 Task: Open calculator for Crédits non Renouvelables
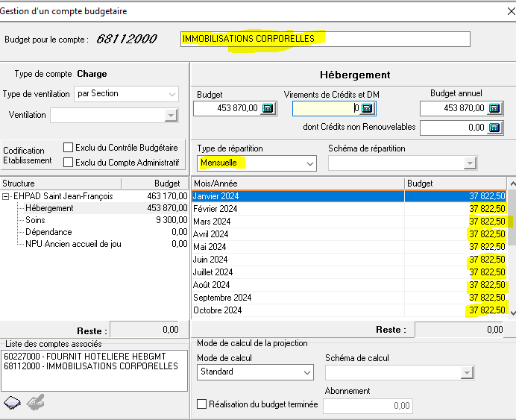coord(494,128)
